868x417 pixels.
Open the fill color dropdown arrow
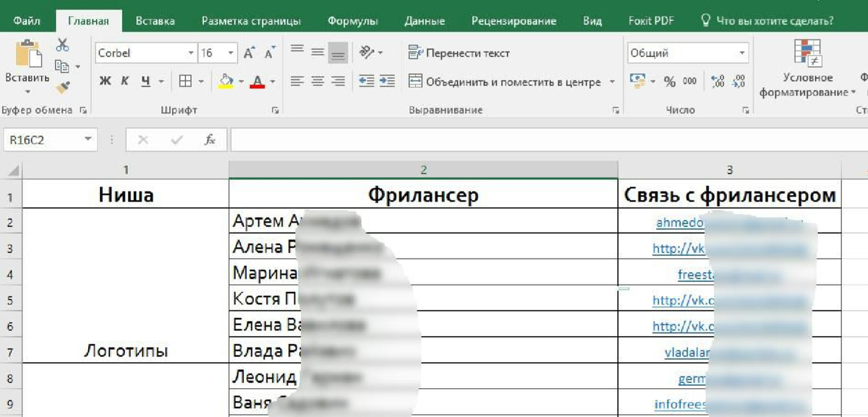point(241,82)
